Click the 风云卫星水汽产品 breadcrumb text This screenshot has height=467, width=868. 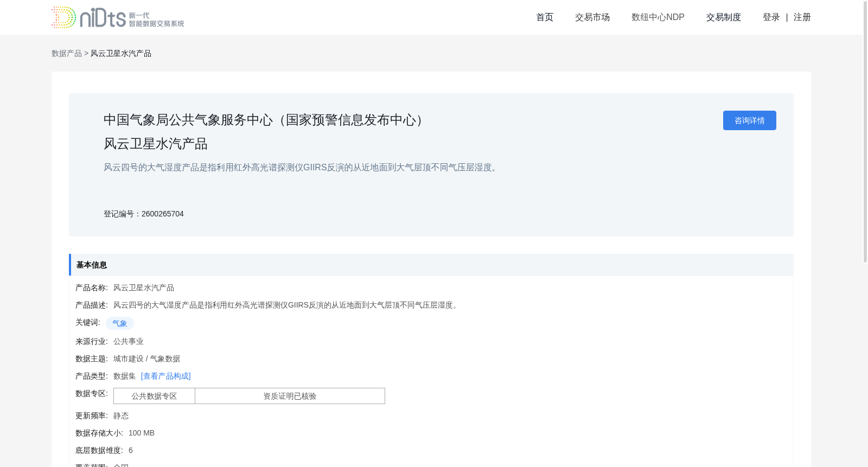[121, 53]
